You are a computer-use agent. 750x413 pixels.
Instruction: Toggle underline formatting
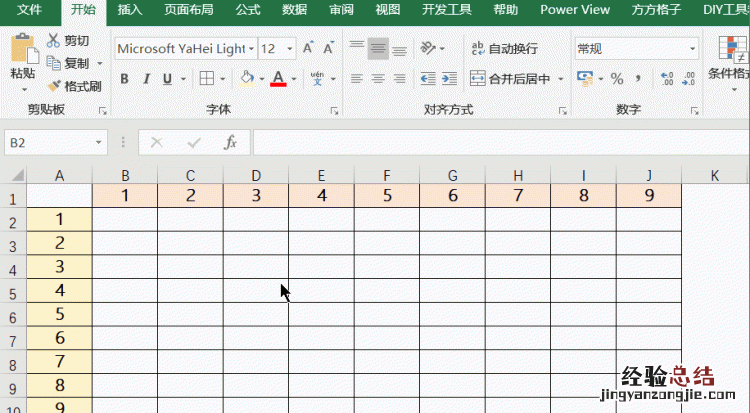point(167,79)
